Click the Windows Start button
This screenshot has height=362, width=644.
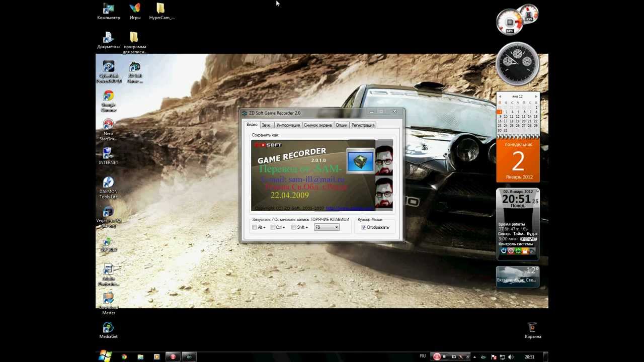tap(106, 356)
